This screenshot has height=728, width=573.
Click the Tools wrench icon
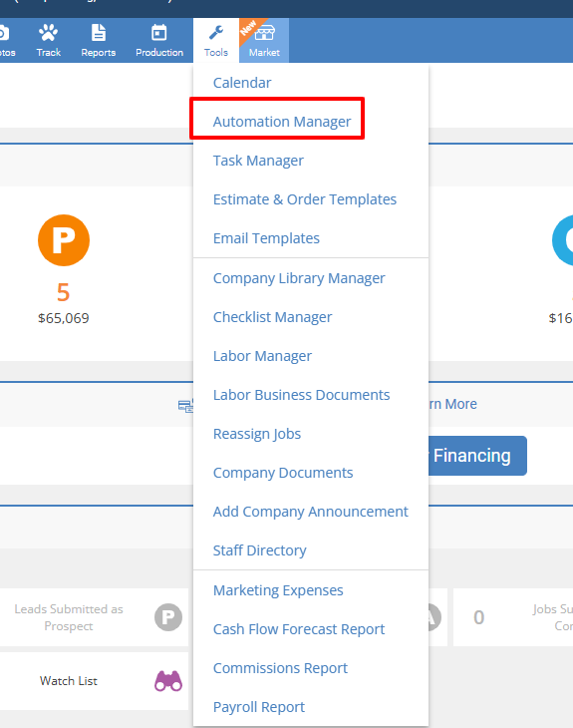pyautogui.click(x=215, y=33)
